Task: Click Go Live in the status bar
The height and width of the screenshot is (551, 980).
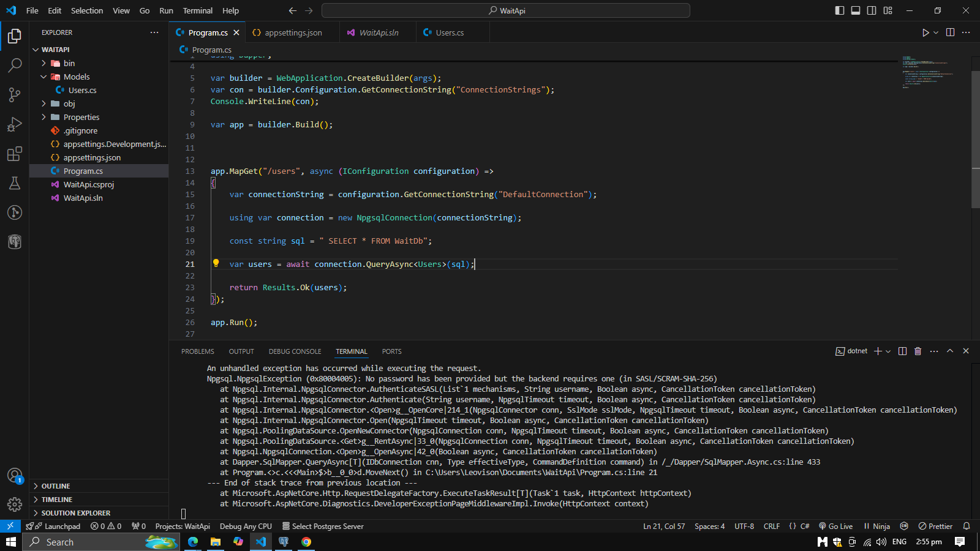Action: click(835, 526)
